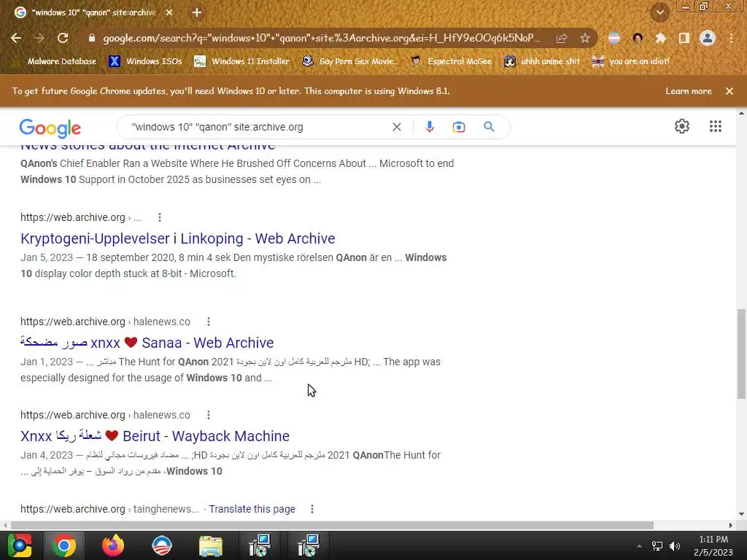Viewport: 747px width, 560px height.
Task: Share this page via the address bar icon
Action: pos(562,39)
